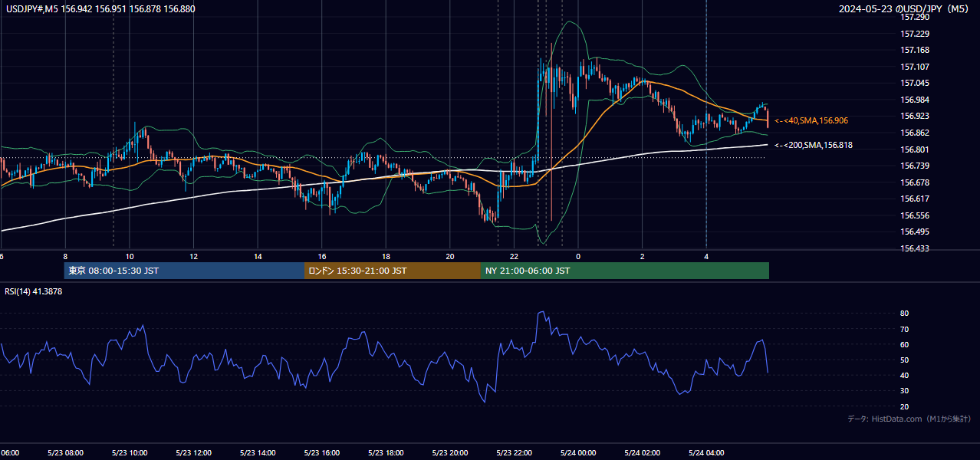Image resolution: width=980 pixels, height=460 pixels.
Task: Click the 5/24 04:00 date label
Action: click(x=706, y=453)
